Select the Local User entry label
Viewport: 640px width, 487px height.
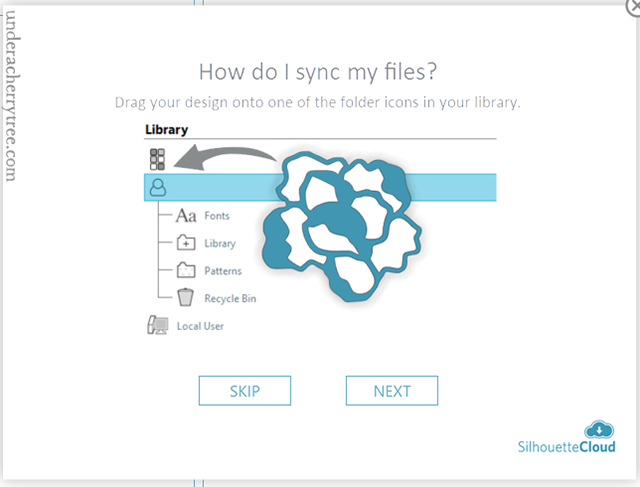(200, 326)
